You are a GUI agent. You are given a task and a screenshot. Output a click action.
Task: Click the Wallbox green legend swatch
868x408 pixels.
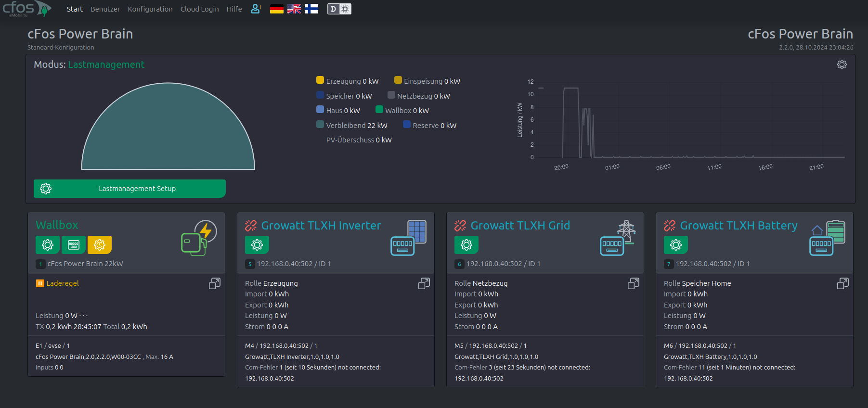coord(379,109)
